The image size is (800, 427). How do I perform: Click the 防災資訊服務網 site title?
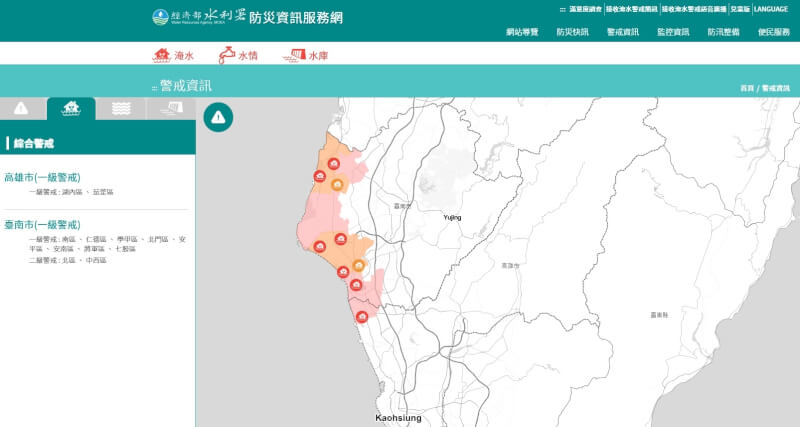pos(296,18)
